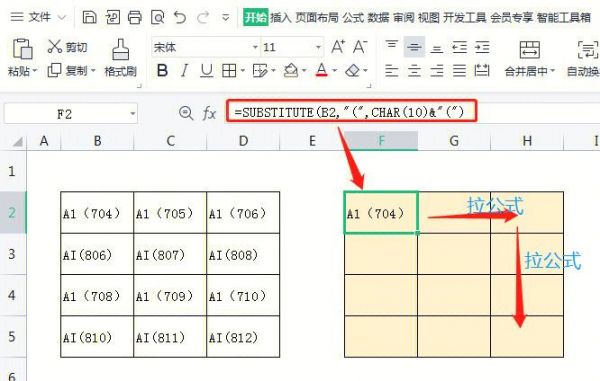
Task: Click cell F2 showing A1（704）
Action: (x=381, y=213)
